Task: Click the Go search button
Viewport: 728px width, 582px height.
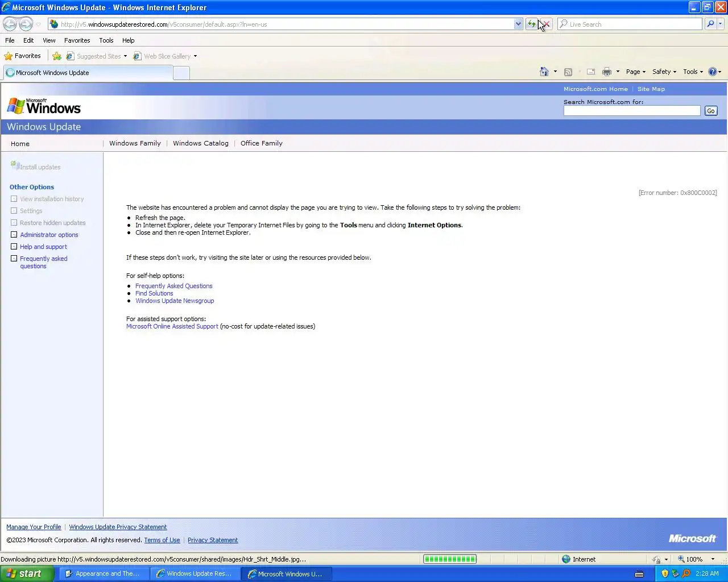Action: click(710, 111)
